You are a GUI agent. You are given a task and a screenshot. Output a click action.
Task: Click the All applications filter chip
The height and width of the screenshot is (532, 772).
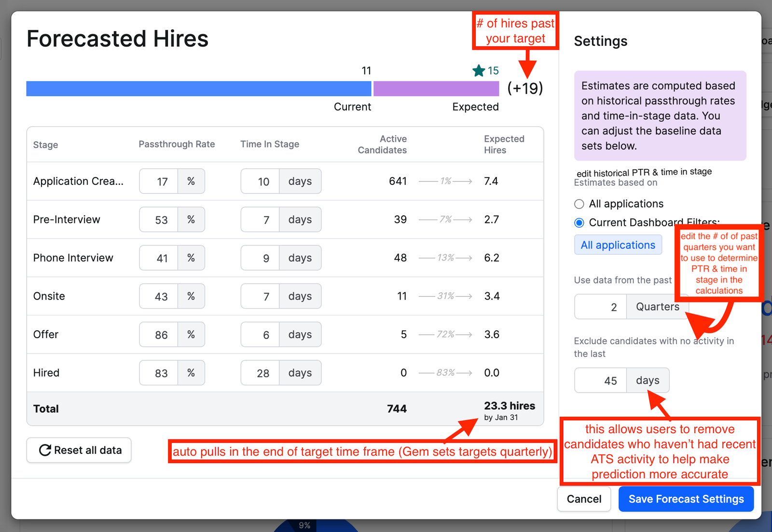[x=618, y=245]
